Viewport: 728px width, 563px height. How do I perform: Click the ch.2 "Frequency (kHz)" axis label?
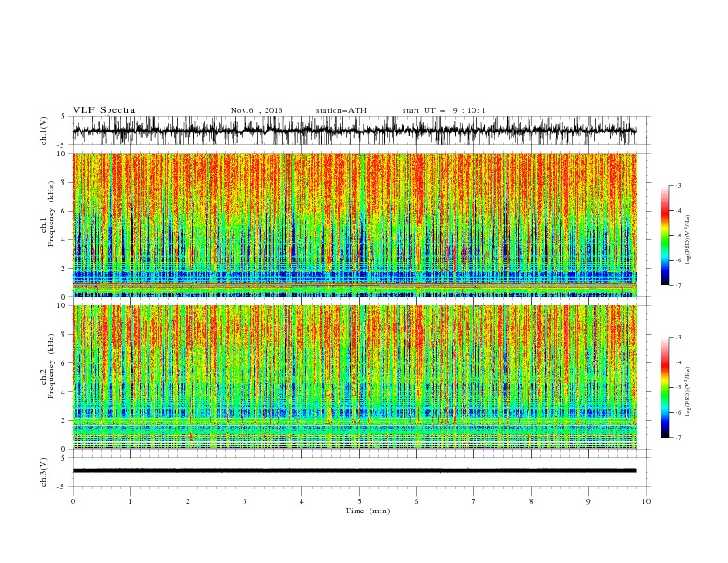(x=51, y=366)
